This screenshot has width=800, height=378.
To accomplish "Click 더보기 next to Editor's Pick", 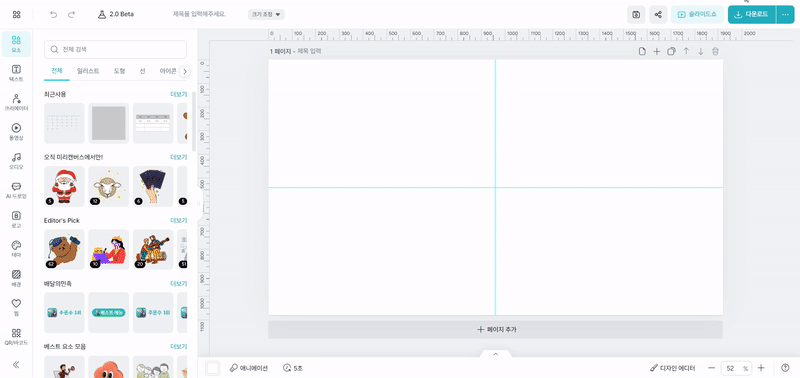I will click(178, 220).
